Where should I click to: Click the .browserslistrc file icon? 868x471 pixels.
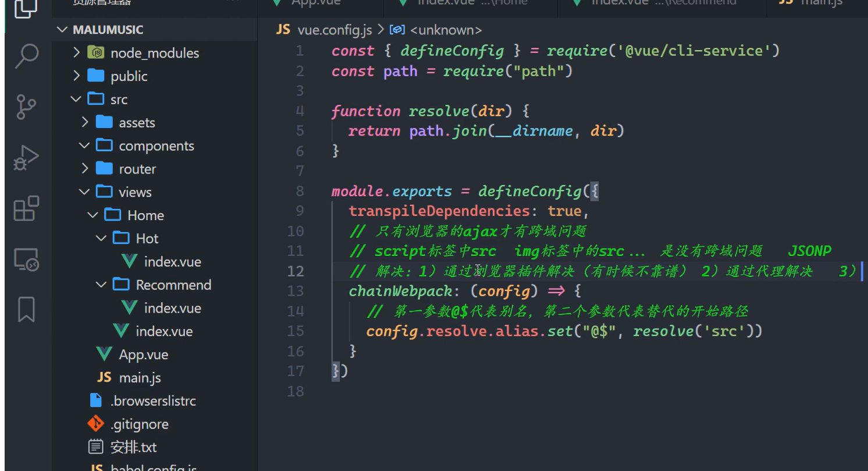click(96, 400)
